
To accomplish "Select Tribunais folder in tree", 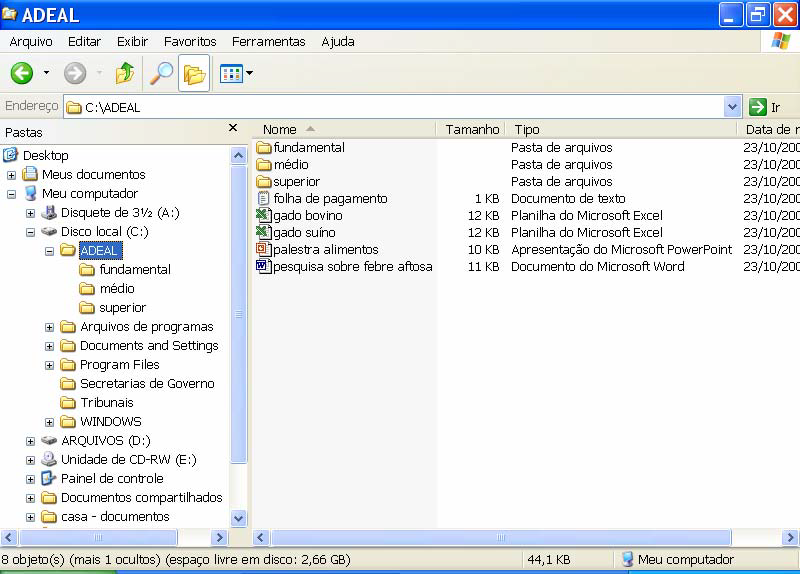I will point(107,403).
